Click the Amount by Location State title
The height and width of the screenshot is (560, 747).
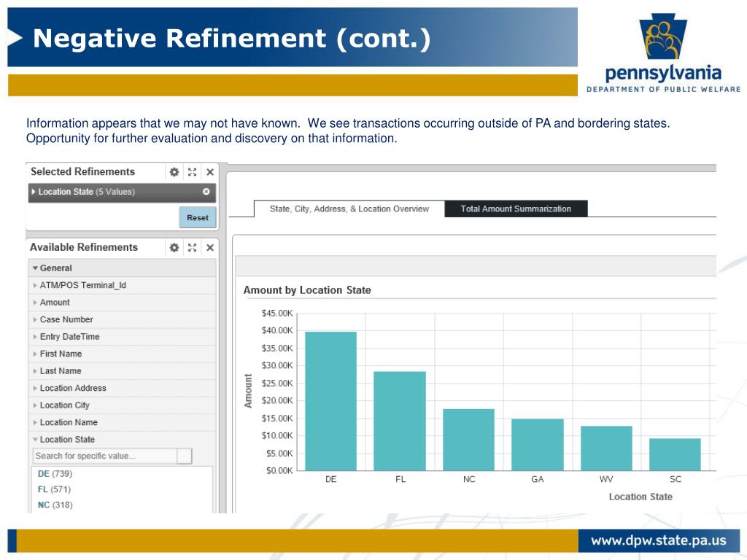pyautogui.click(x=307, y=290)
